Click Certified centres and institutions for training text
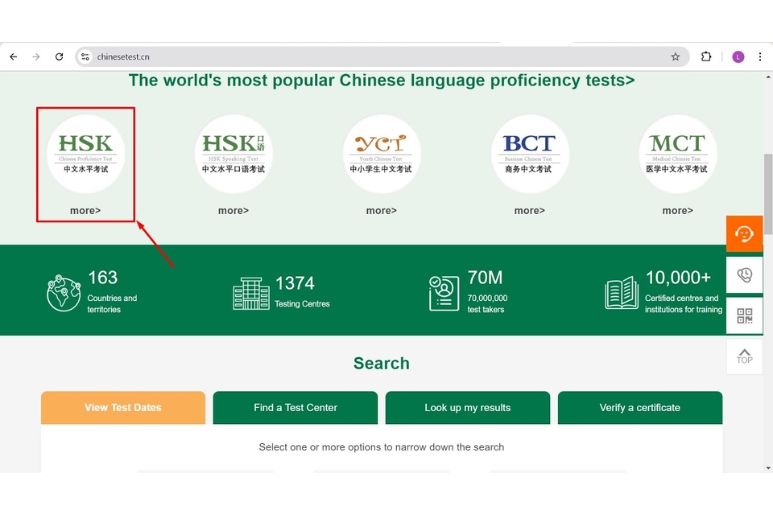Viewport: 773px width, 515px height. click(x=683, y=304)
